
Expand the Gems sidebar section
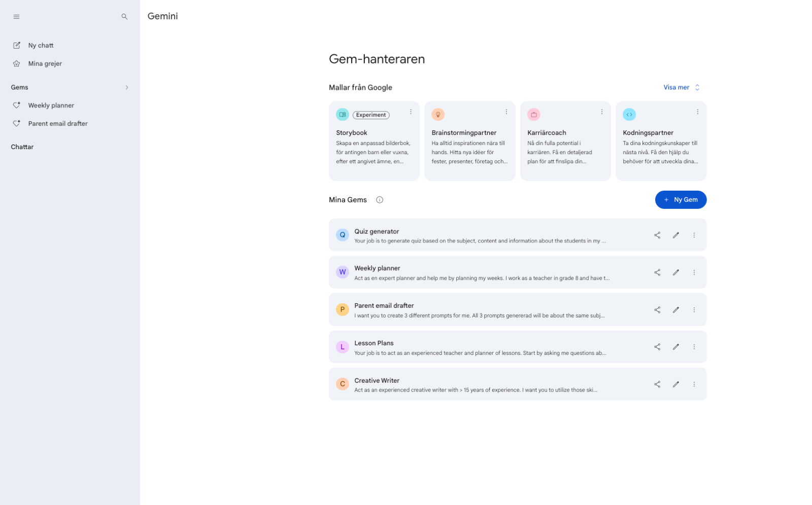(x=127, y=88)
